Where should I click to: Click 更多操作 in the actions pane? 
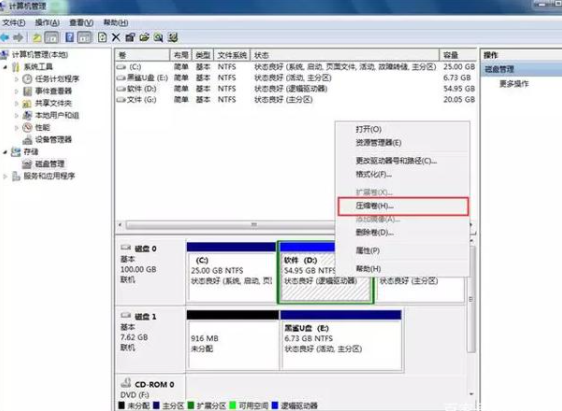coord(514,83)
